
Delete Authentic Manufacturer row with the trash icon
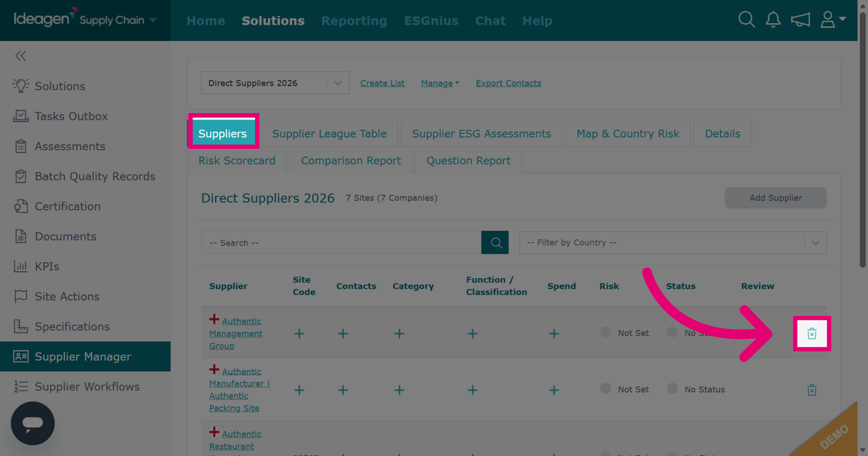coord(812,390)
